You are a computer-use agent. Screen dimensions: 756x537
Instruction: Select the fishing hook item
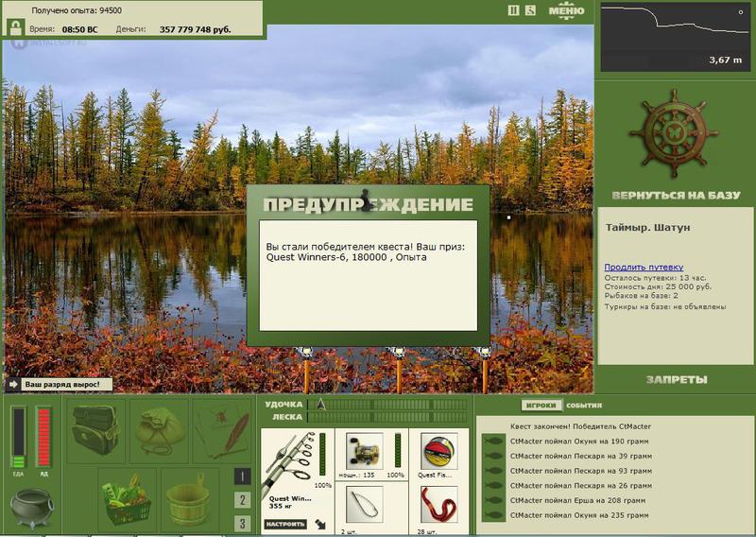tap(365, 505)
